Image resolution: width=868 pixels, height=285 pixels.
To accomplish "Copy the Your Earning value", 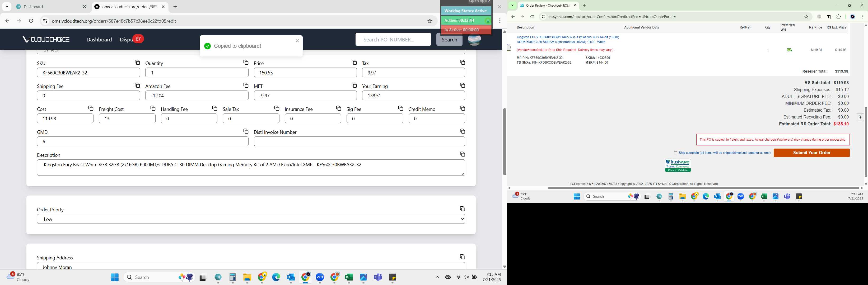I will (x=462, y=85).
